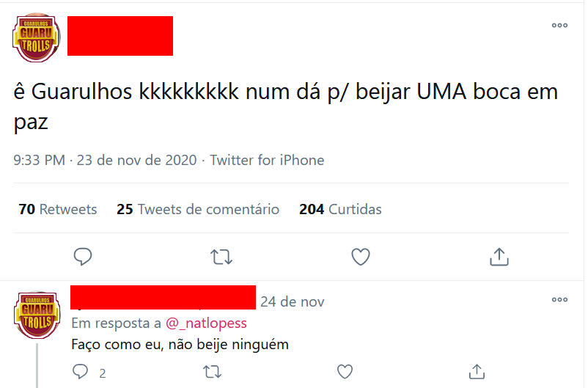588x388 pixels.
Task: Open the reply's '24 de nov' date link
Action: point(292,301)
